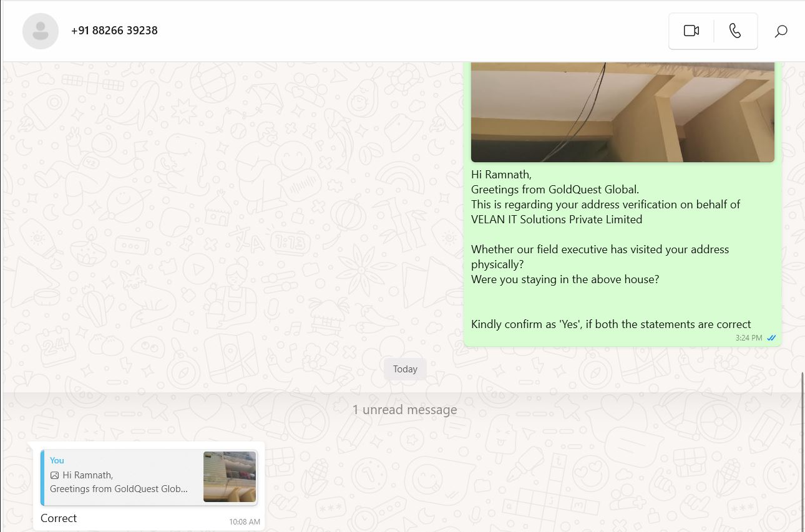
Task: Click "Greetings from GoldQuest Global." in the green bubble
Action: pyautogui.click(x=555, y=190)
